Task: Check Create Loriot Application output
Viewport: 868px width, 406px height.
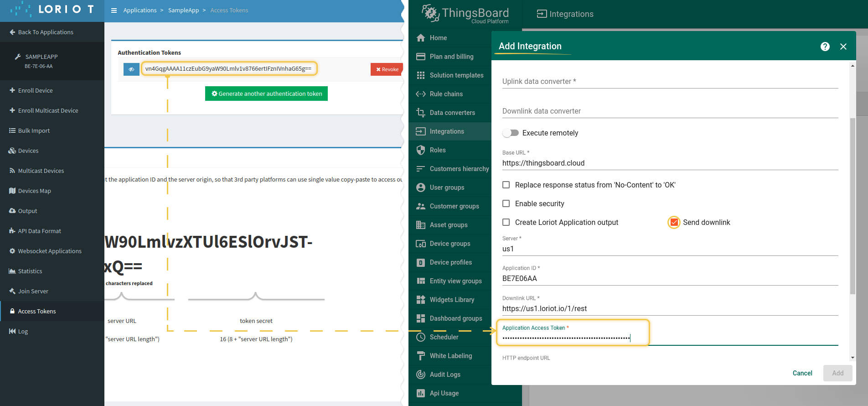Action: tap(506, 222)
